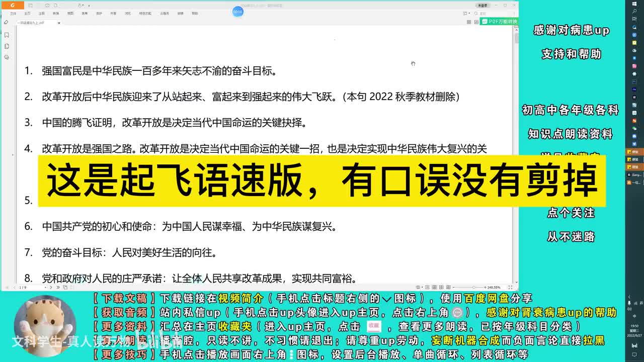Screen dimensions: 644x362
Task: Click the 未登录 login button
Action: click(x=482, y=6)
